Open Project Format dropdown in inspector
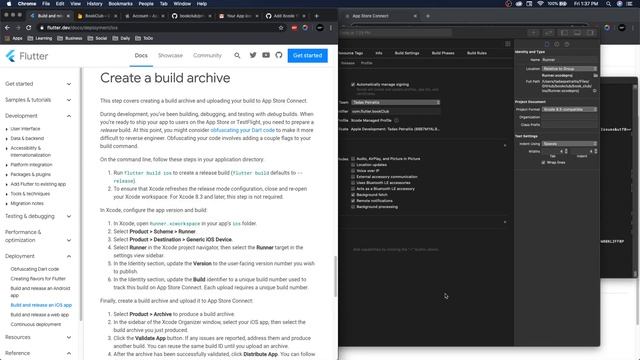 click(x=569, y=109)
